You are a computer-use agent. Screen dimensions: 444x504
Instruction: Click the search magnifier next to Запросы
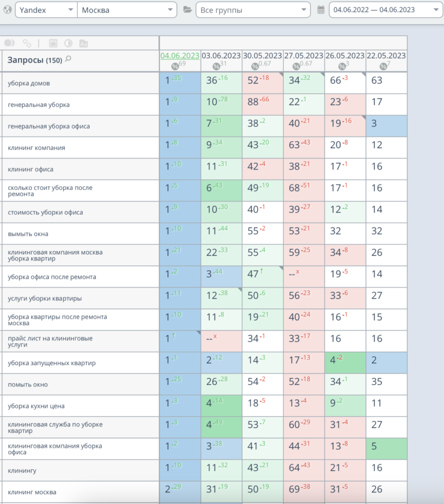(68, 59)
